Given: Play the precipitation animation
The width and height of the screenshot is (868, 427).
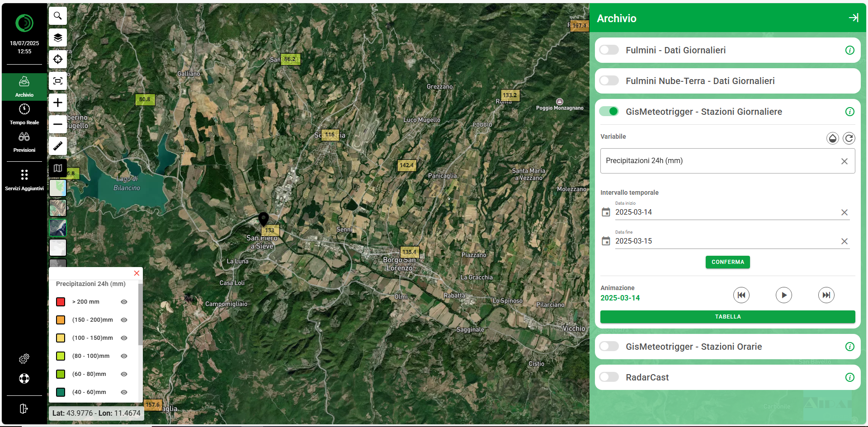Looking at the screenshot, I should tap(783, 296).
